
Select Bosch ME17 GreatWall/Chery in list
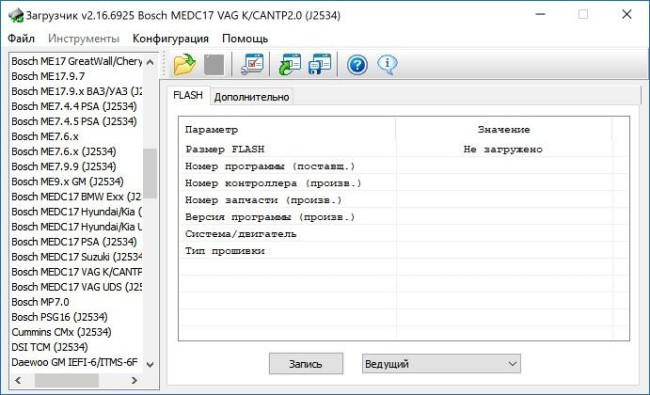tap(77, 61)
